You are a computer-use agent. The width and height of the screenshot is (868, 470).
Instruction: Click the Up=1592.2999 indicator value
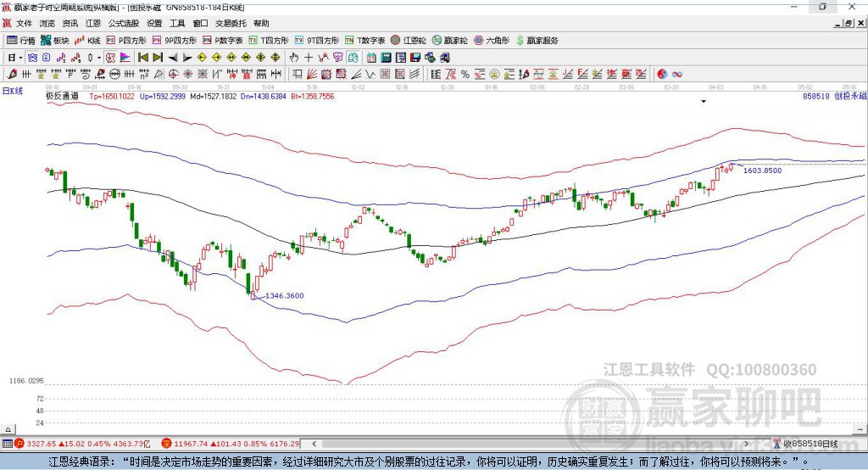[163, 96]
